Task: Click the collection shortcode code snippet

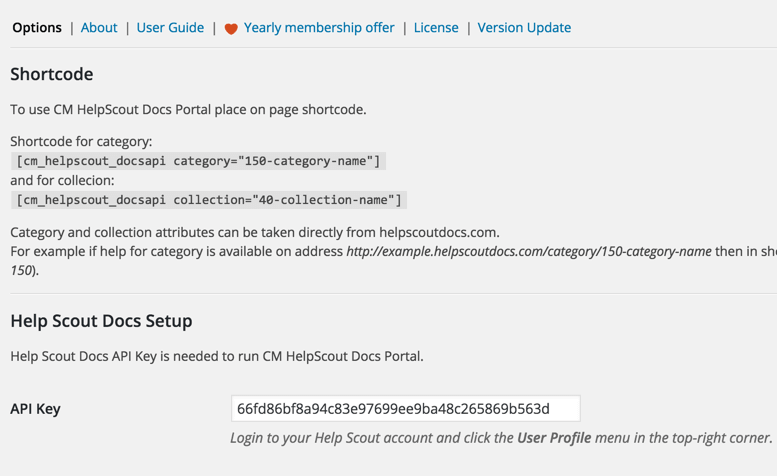Action: coord(209,200)
